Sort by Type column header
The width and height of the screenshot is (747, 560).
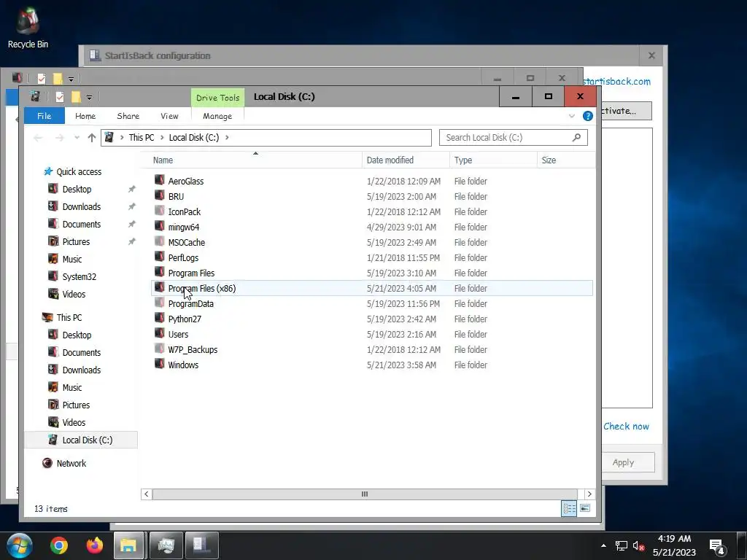[493, 160]
